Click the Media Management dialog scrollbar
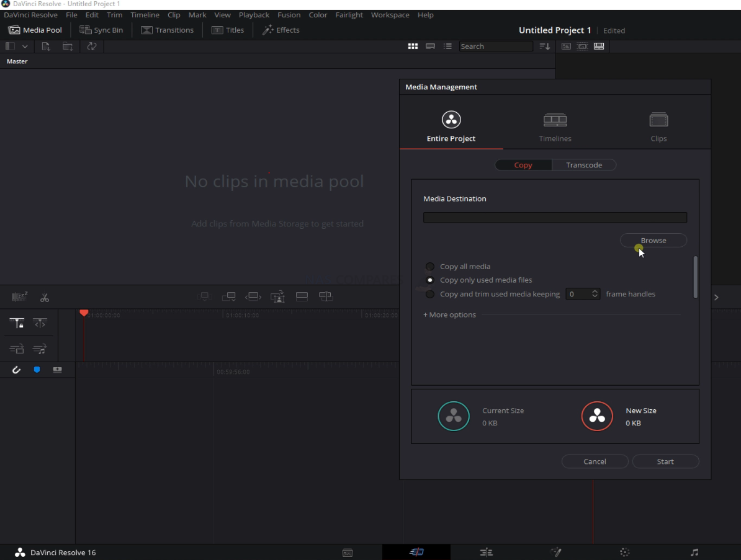This screenshot has width=741, height=560. tap(695, 277)
